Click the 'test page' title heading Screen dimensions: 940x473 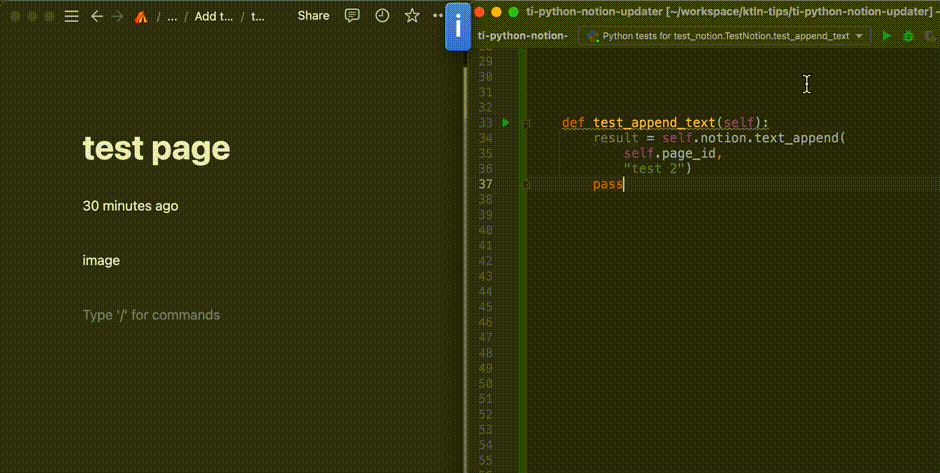click(x=156, y=148)
